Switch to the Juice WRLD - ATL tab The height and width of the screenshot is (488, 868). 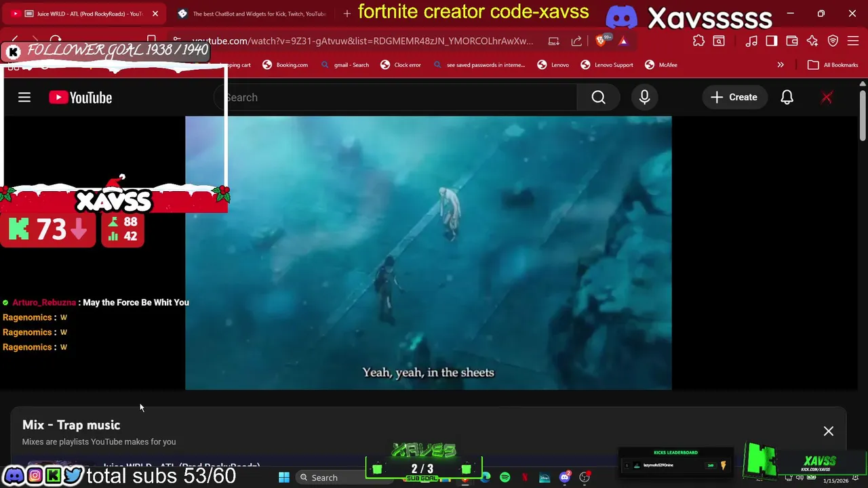point(85,14)
